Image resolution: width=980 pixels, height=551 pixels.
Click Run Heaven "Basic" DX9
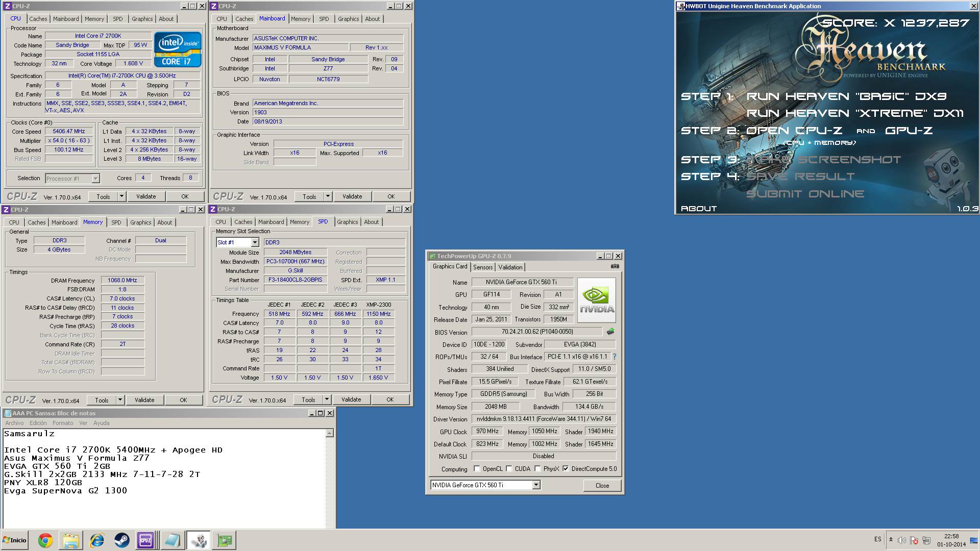(846, 96)
